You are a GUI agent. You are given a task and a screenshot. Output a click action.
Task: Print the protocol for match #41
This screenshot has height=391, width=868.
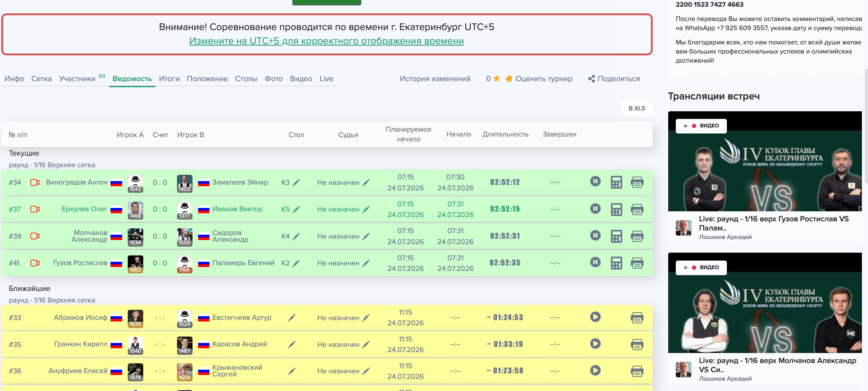[637, 263]
